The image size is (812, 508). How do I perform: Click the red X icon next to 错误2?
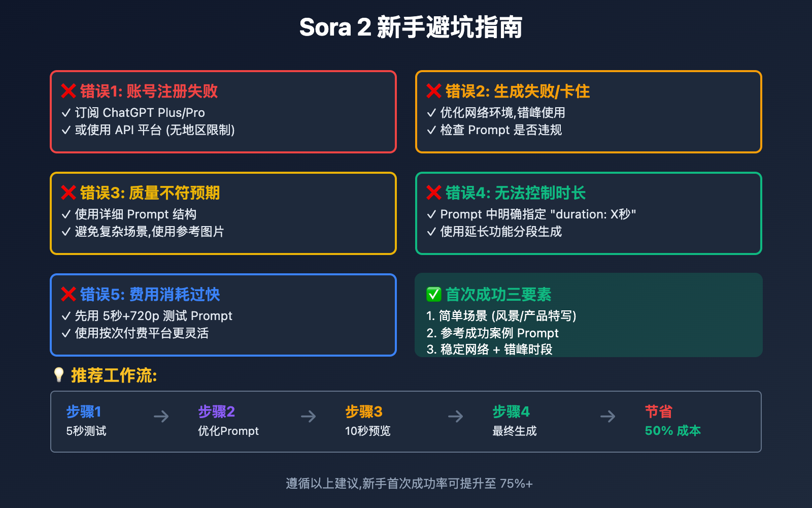pos(434,91)
